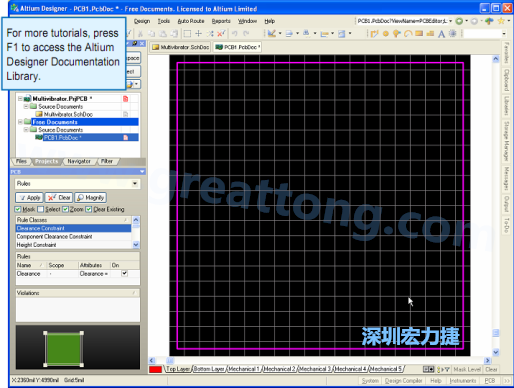514x388 pixels.
Task: Activate the select-inside-area rectangle tool
Action: click(187, 33)
